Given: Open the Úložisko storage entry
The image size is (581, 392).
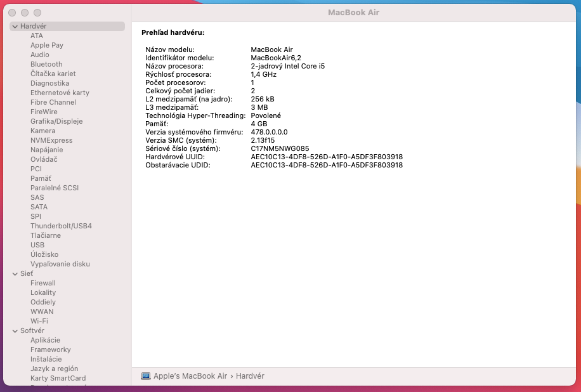Looking at the screenshot, I should click(x=44, y=254).
